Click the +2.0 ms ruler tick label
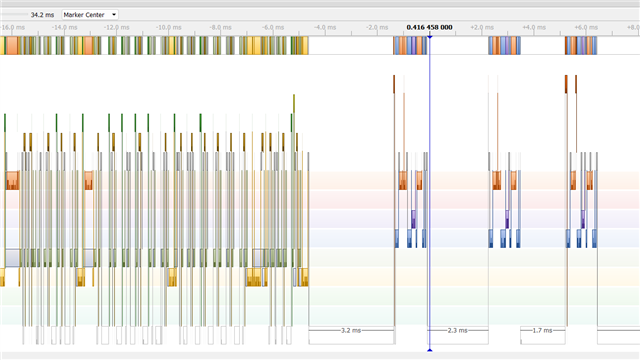640x360 pixels. (x=482, y=27)
